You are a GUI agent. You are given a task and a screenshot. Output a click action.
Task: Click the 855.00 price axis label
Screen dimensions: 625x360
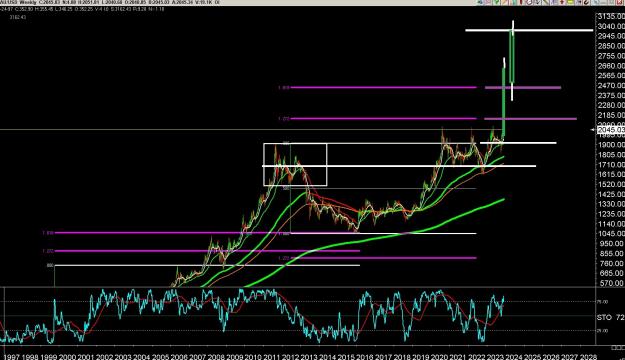(x=611, y=254)
